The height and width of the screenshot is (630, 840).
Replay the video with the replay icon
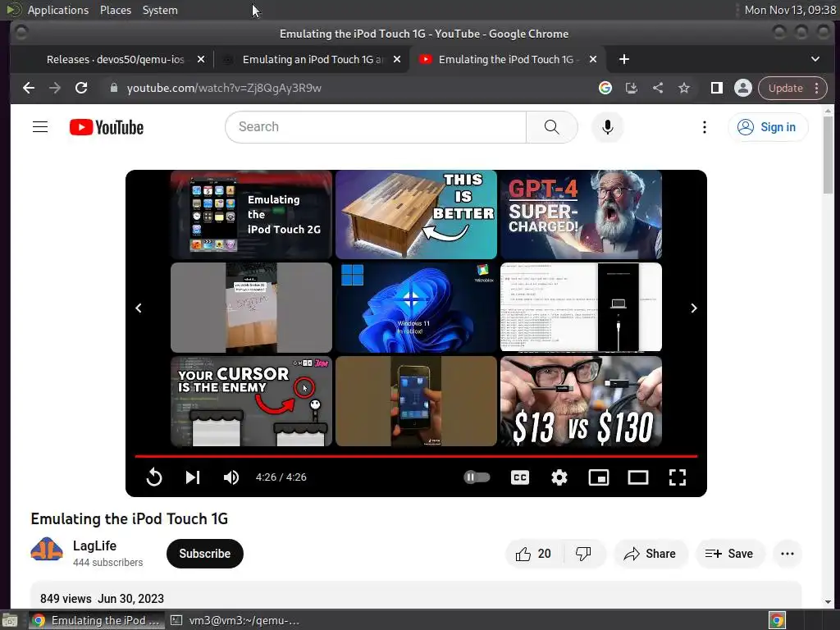tap(153, 477)
